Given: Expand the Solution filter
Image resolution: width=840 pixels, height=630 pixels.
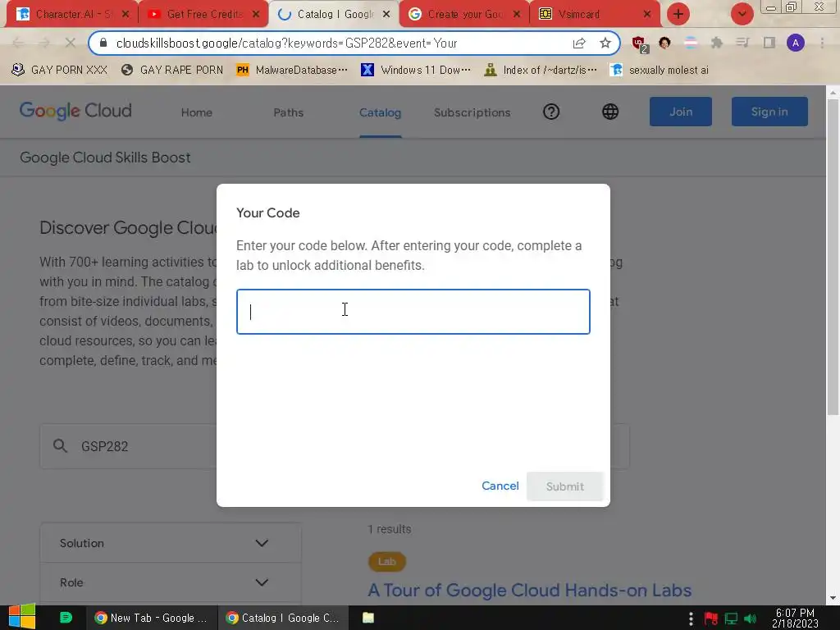Looking at the screenshot, I should click(x=171, y=543).
